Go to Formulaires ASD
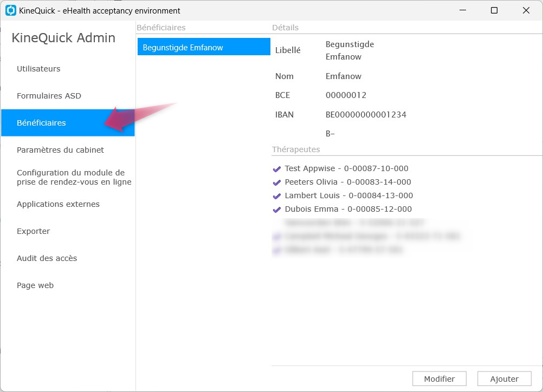Viewport: 543px width, 392px height. (49, 96)
